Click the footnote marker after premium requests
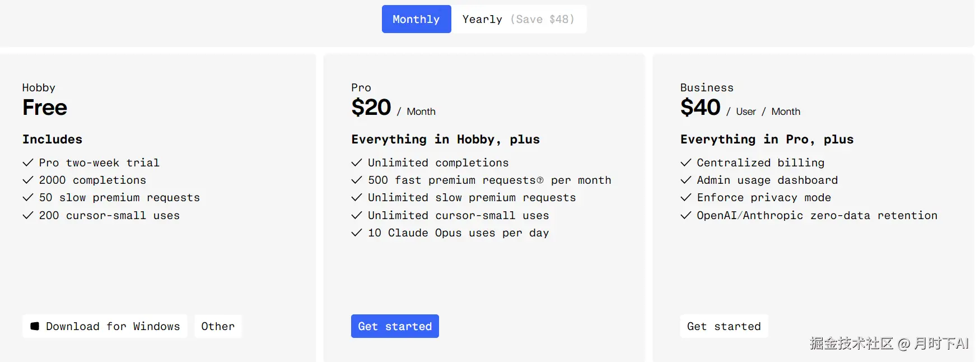The width and height of the screenshot is (980, 362). point(540,180)
